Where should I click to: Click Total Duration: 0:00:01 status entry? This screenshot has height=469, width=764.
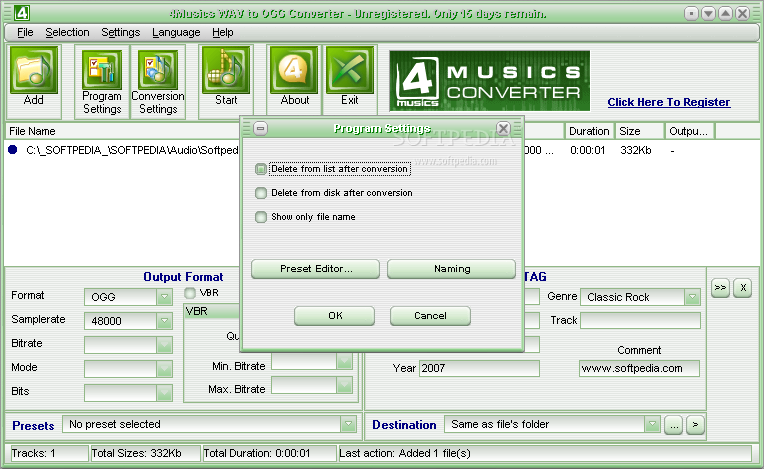tap(269, 453)
